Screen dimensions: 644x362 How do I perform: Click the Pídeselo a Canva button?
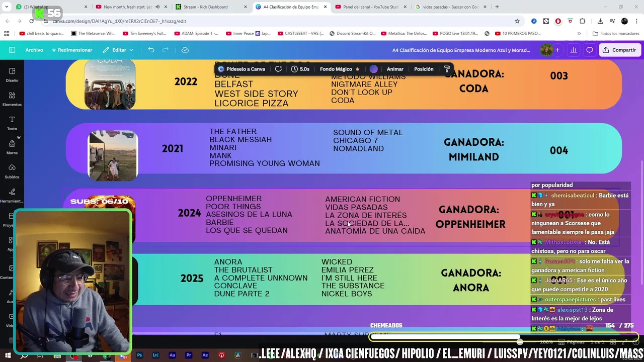(242, 69)
